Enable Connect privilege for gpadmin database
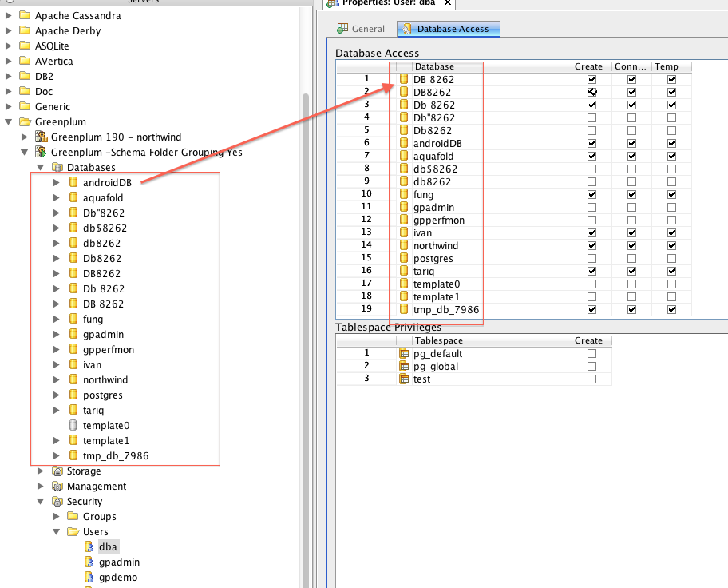Screen dimensions: 728x588 click(631, 207)
